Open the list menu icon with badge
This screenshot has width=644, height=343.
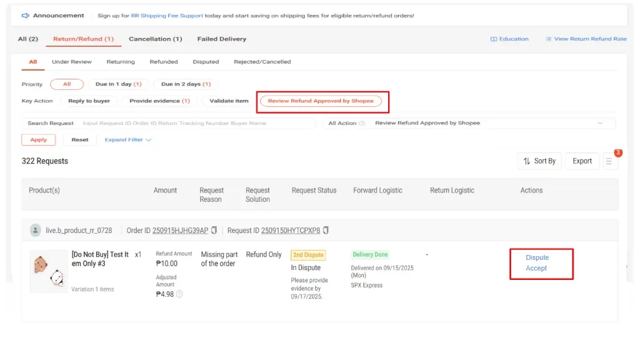click(x=610, y=161)
